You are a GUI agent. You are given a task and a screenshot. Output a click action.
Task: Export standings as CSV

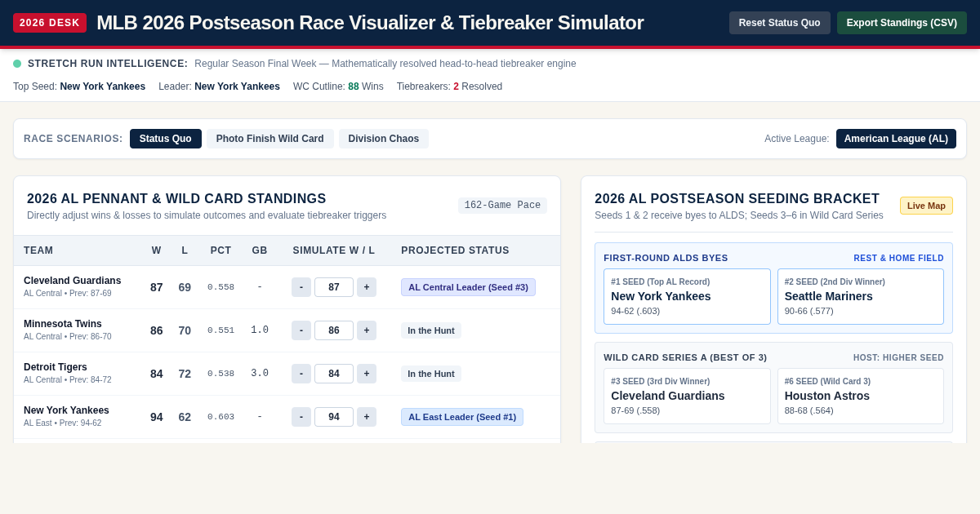click(x=902, y=23)
